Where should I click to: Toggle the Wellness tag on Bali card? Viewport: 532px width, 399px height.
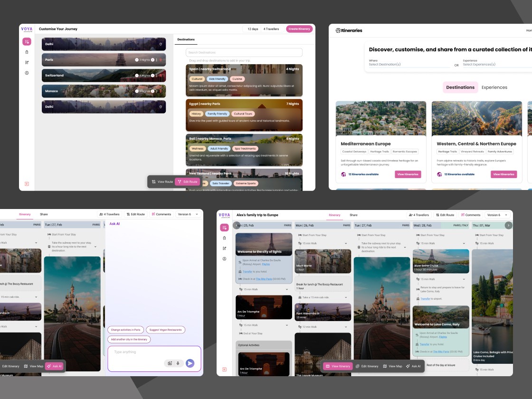[x=198, y=149]
